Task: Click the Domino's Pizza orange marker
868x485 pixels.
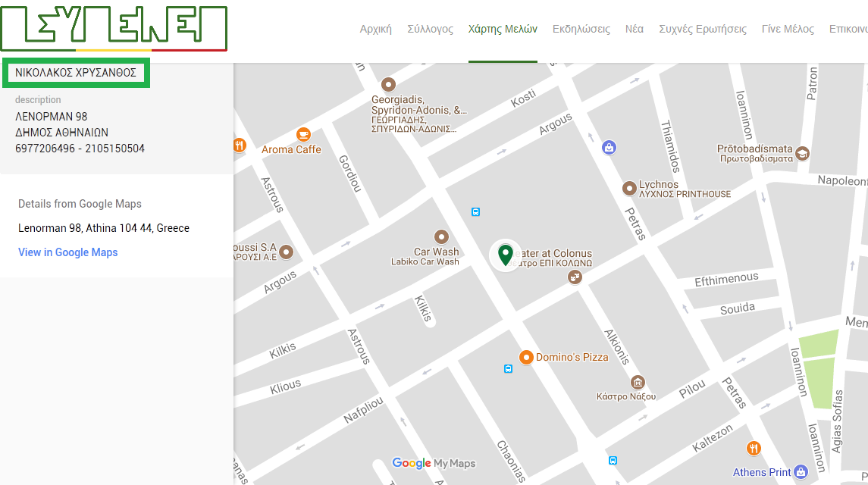Action: tap(526, 357)
